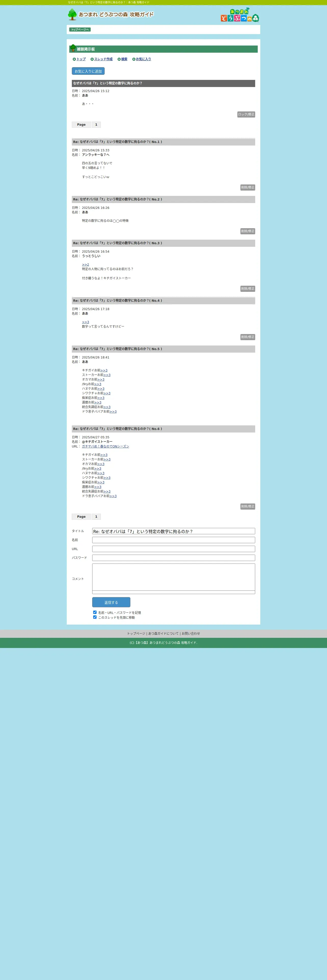Click poster name アンラッキーな７へ in No.1
This screenshot has width=327, height=980.
point(96,155)
